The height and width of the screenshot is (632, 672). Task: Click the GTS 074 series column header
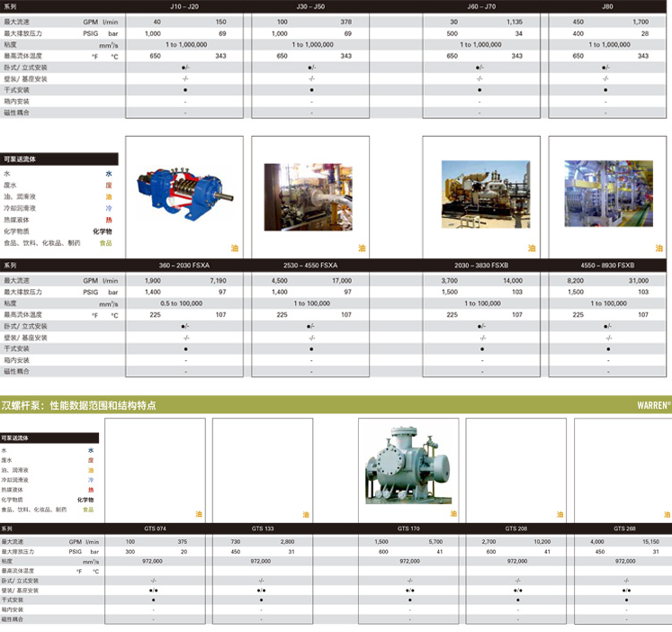coord(155,528)
